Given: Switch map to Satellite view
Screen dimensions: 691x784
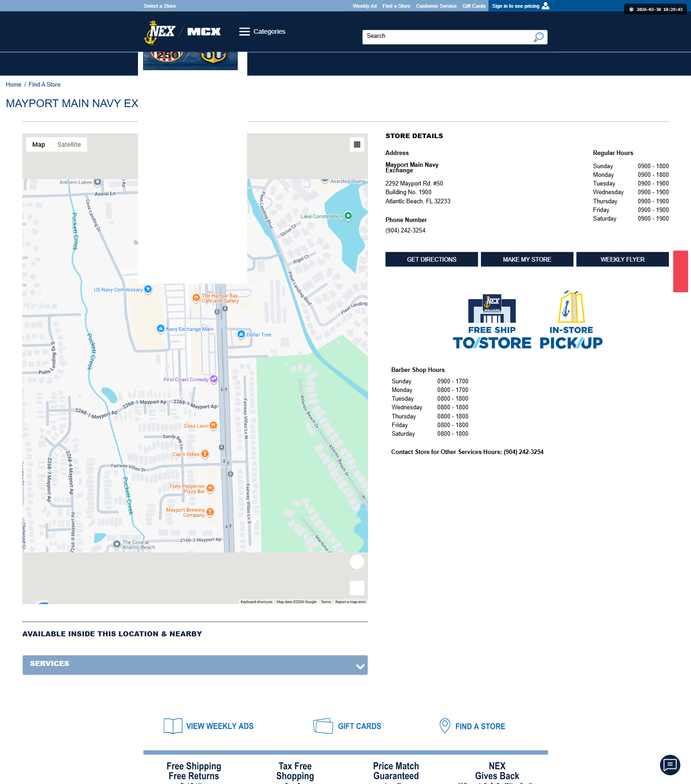Looking at the screenshot, I should 69,144.
